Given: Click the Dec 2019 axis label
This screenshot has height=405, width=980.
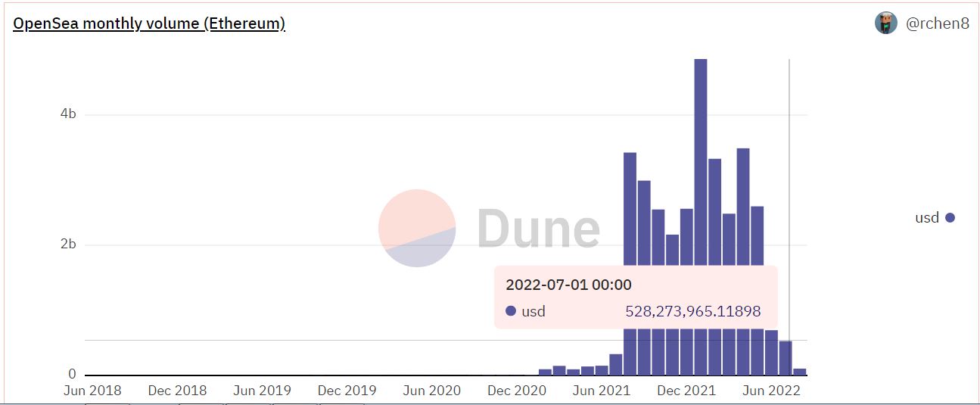Looking at the screenshot, I should (347, 391).
